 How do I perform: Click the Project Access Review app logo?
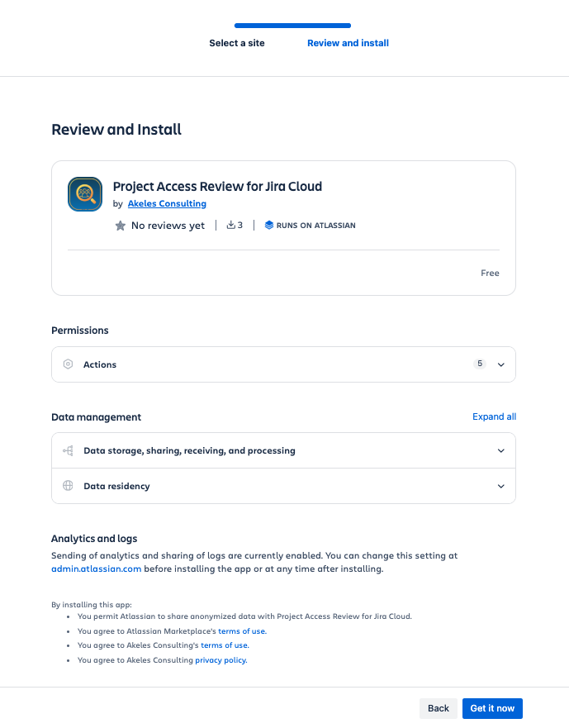point(84,194)
